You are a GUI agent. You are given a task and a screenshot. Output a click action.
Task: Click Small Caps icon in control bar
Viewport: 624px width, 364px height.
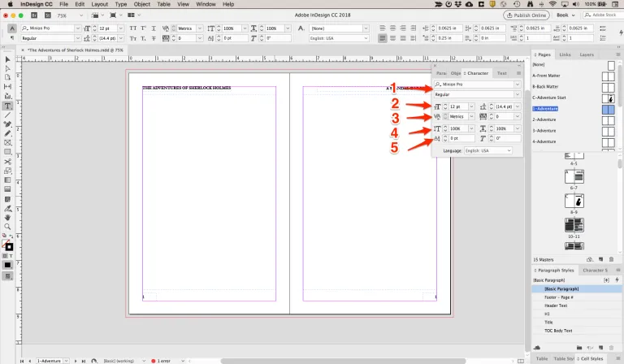pyautogui.click(x=133, y=38)
